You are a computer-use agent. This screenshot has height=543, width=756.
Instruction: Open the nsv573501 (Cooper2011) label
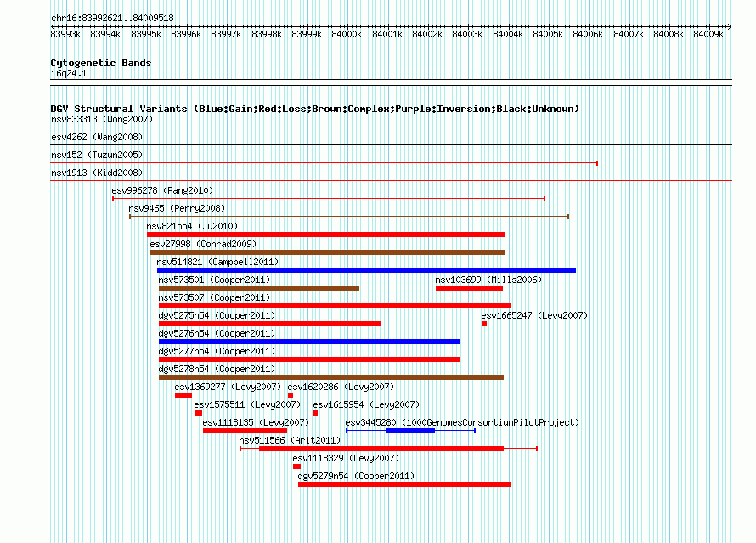pos(214,280)
